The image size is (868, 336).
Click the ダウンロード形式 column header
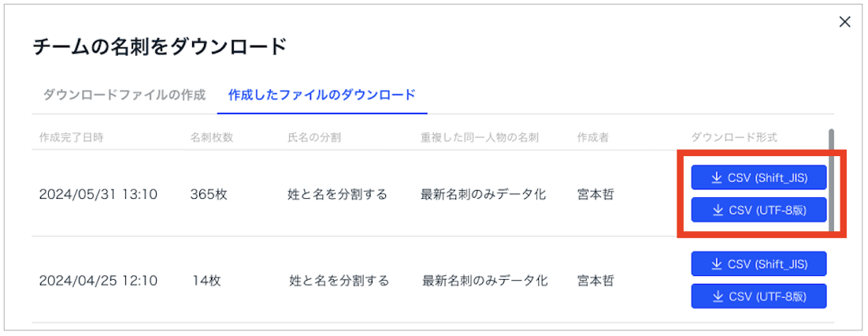pos(734,137)
